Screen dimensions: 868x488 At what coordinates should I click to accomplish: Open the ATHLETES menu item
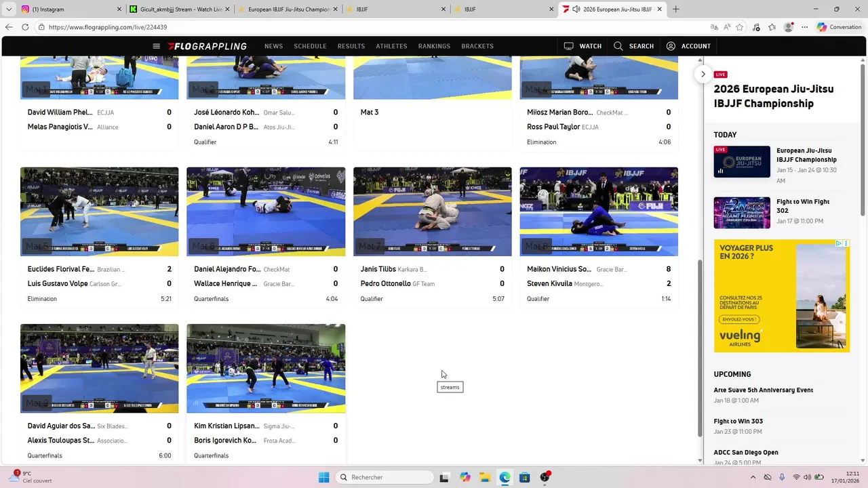click(x=391, y=46)
